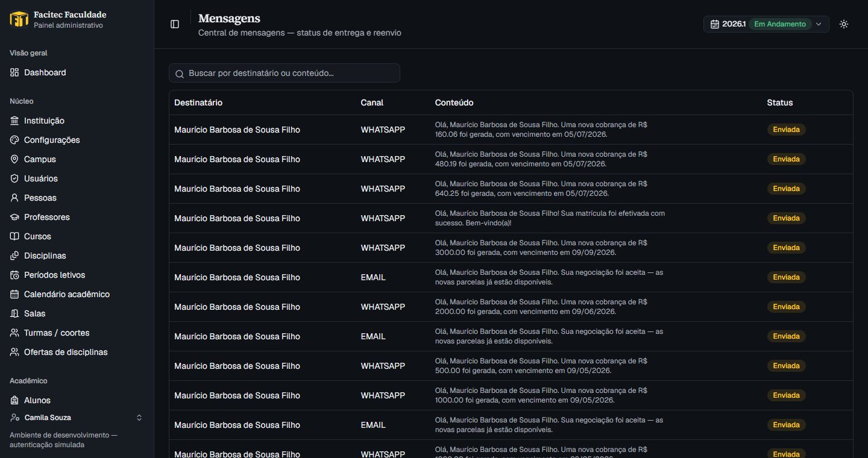Click the Calendário acadêmico calendar icon
Screen dimensions: 868x458
(x=14, y=294)
